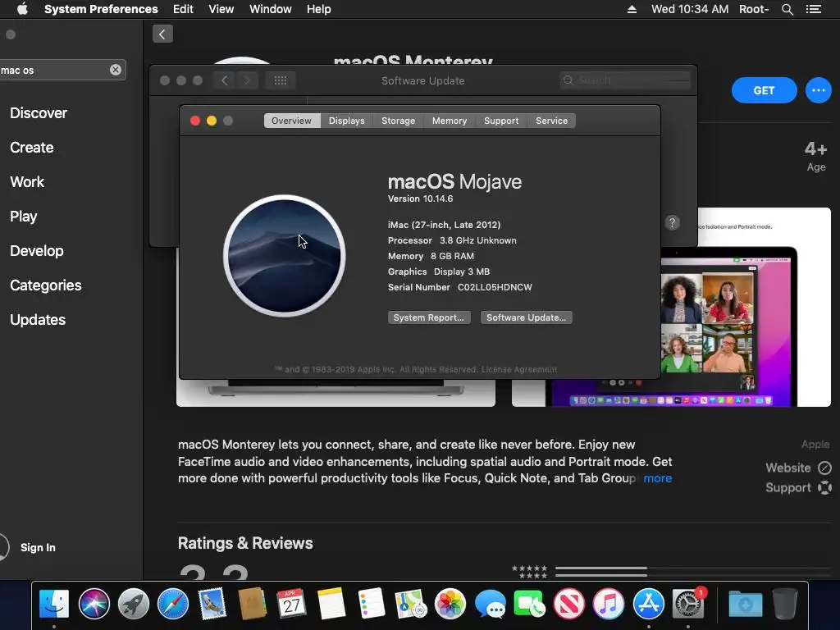Open the View menu
840x630 pixels.
[221, 9]
